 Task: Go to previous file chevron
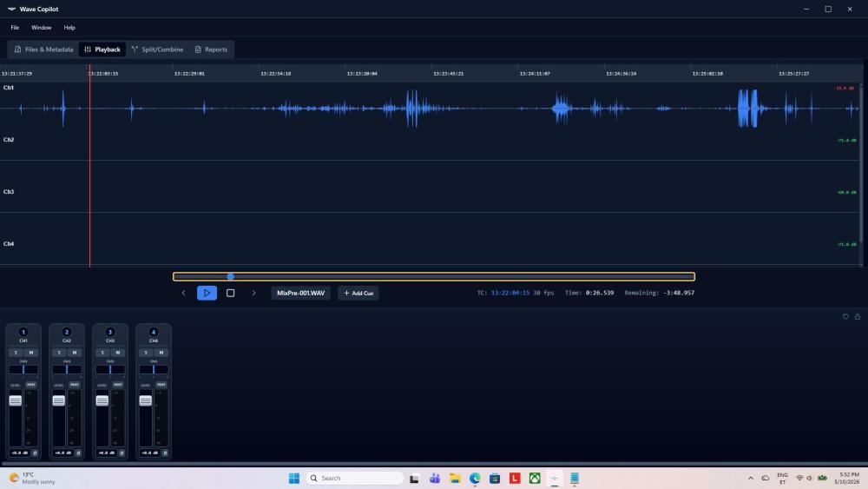click(184, 293)
